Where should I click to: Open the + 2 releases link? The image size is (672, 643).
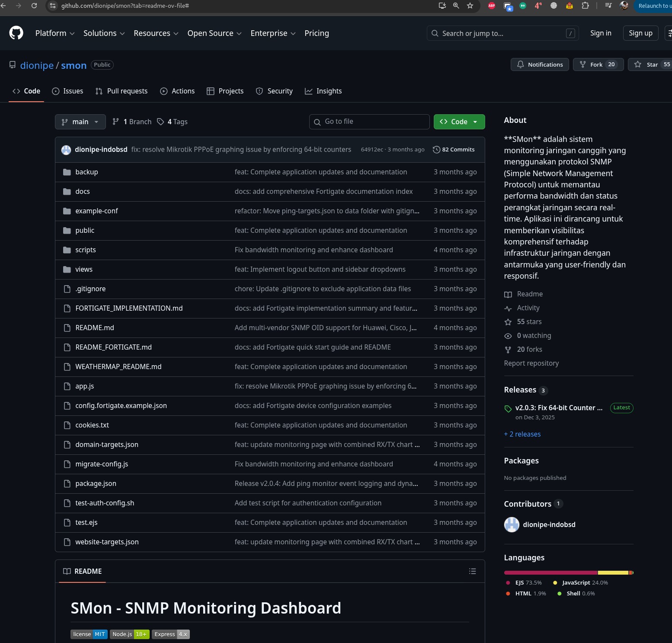click(x=522, y=434)
